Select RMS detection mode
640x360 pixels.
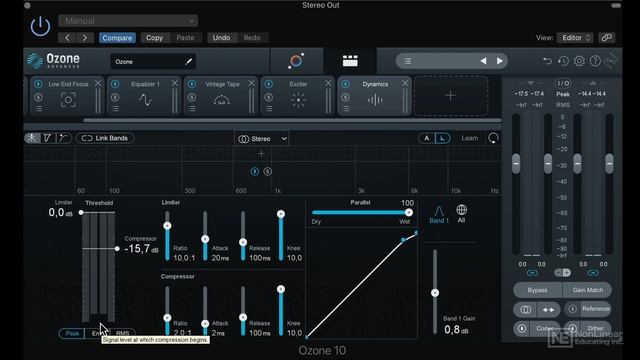coord(122,333)
